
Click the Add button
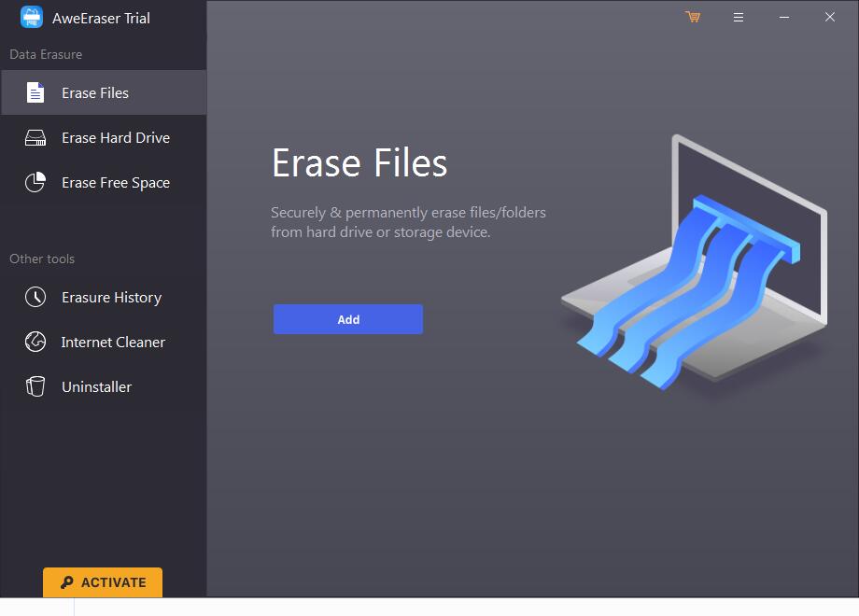347,318
